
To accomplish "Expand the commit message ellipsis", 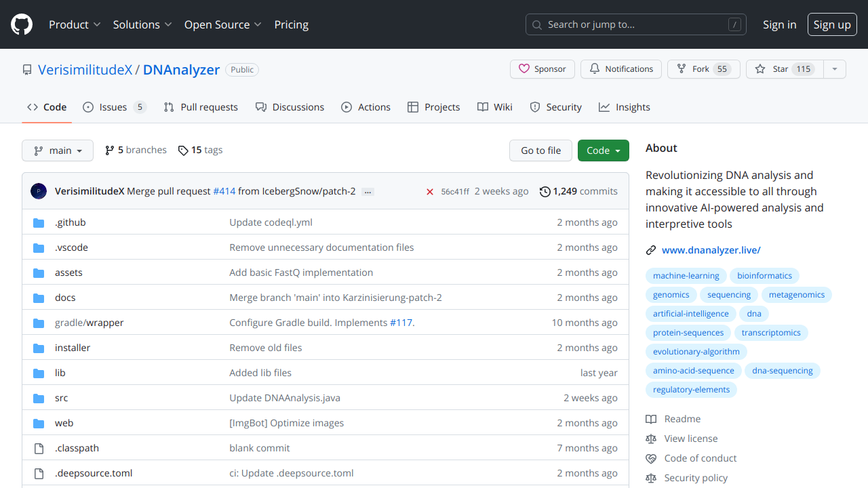I will pos(368,192).
